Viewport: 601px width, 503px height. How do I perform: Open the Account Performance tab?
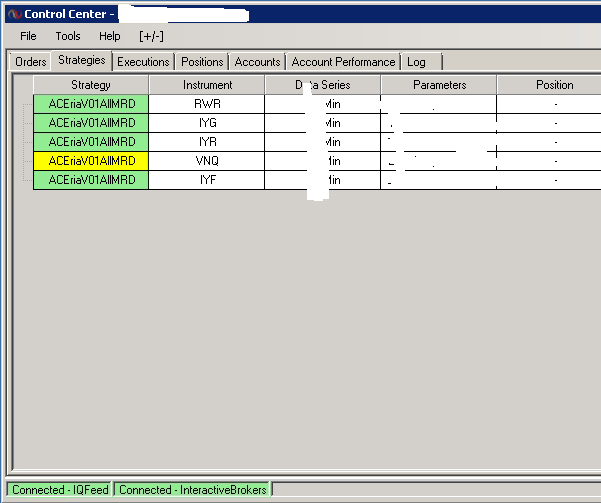pyautogui.click(x=343, y=62)
